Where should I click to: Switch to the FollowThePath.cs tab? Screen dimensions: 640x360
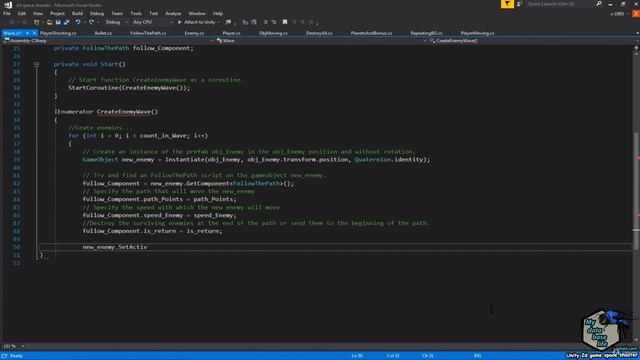coord(148,33)
